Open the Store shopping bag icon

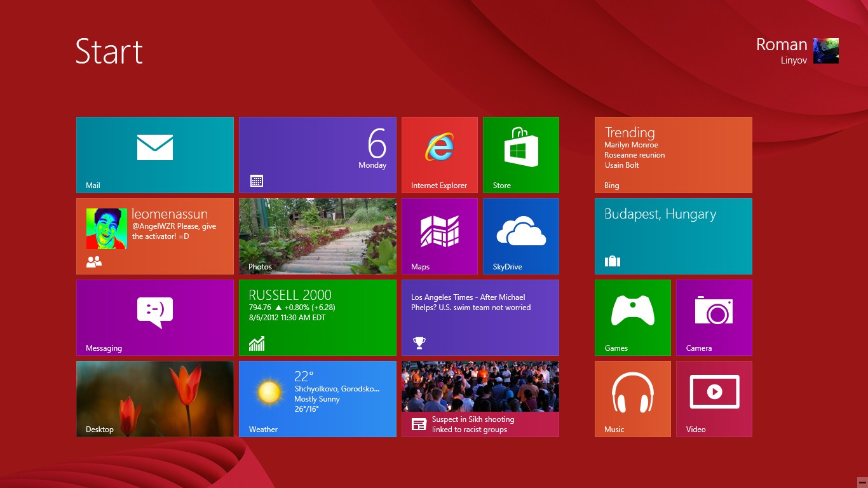click(x=521, y=147)
